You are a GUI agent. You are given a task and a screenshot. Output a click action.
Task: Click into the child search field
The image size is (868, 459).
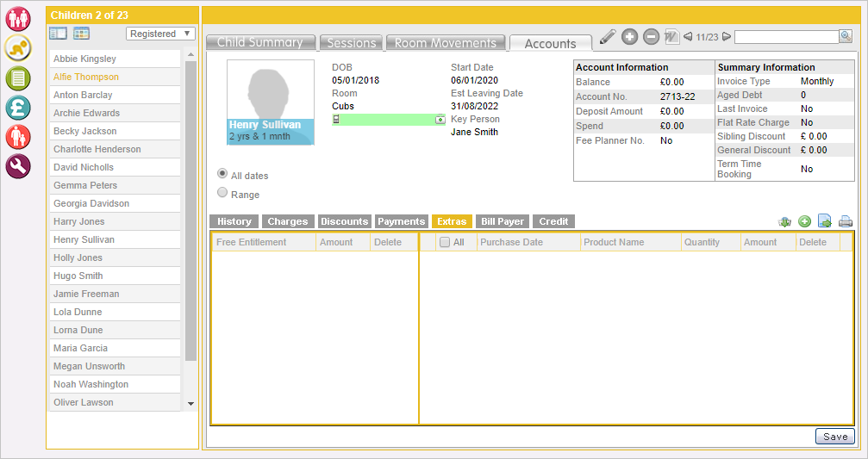point(787,36)
